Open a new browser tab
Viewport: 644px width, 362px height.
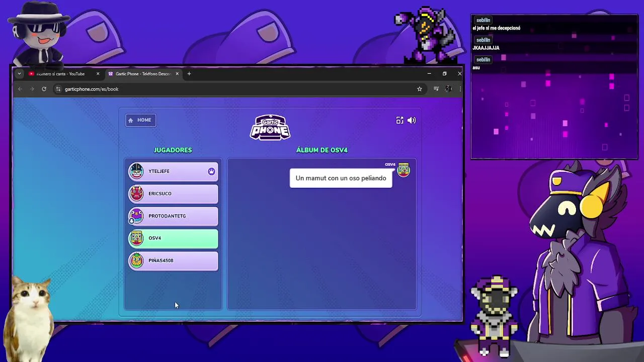coord(189,74)
